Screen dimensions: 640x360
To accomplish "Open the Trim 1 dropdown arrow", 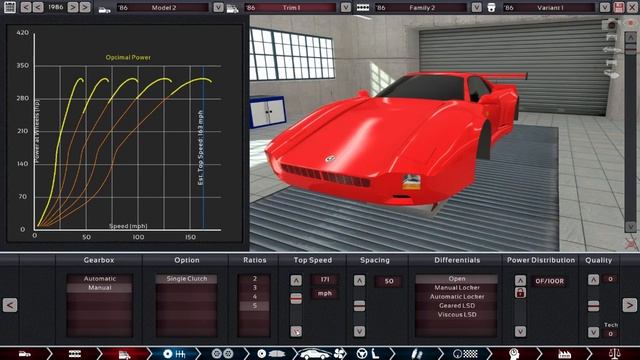I will (x=346, y=7).
